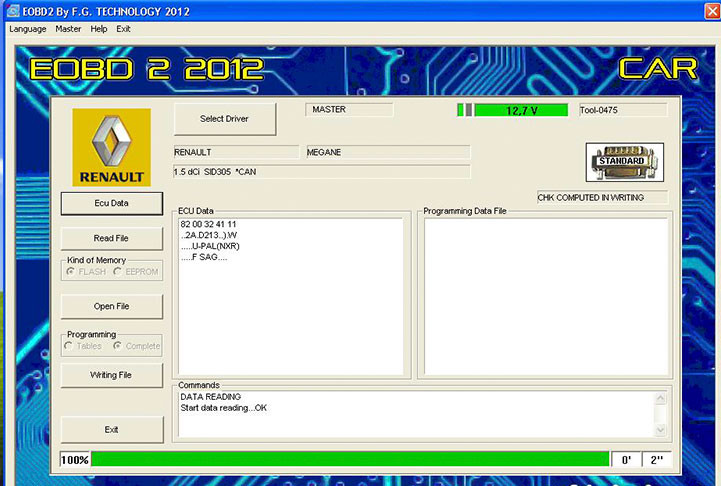Click the 0' minutes timer box
Viewport: 721px width, 486px height.
coord(626,460)
